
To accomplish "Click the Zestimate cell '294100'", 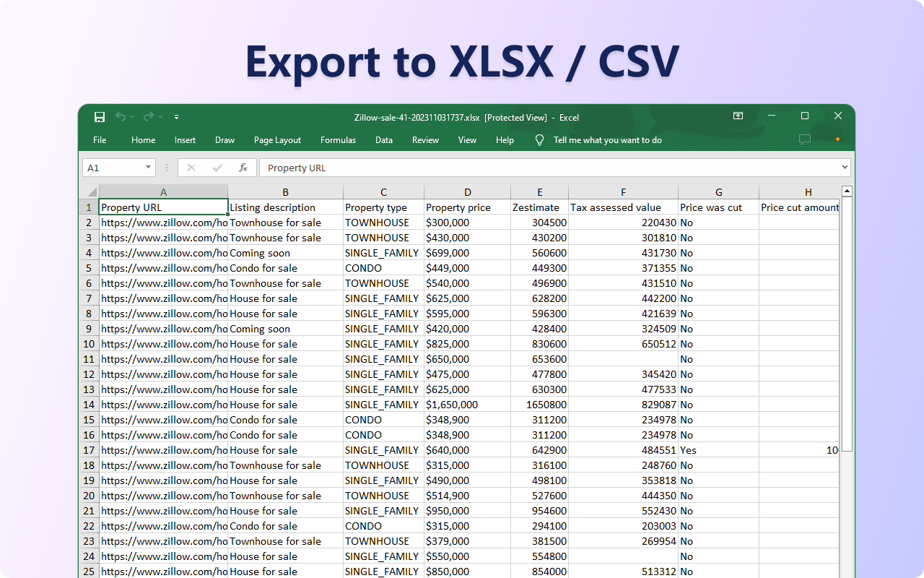I will [x=540, y=526].
